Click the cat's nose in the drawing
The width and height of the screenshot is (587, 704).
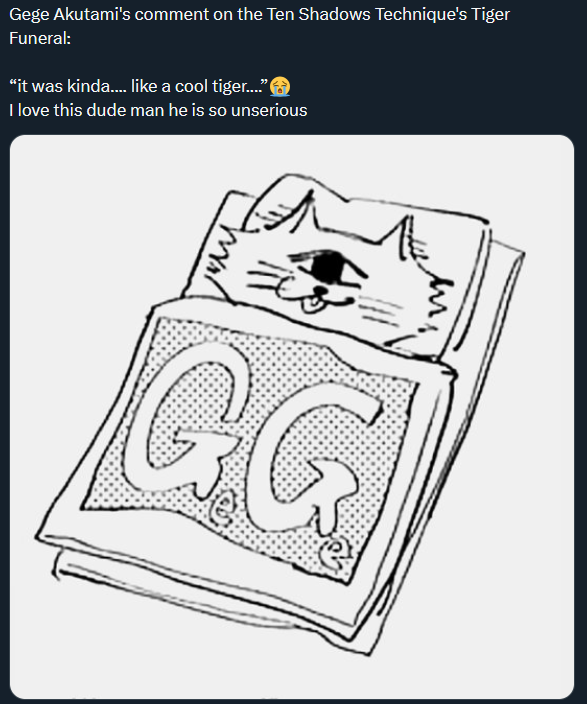tap(319, 290)
